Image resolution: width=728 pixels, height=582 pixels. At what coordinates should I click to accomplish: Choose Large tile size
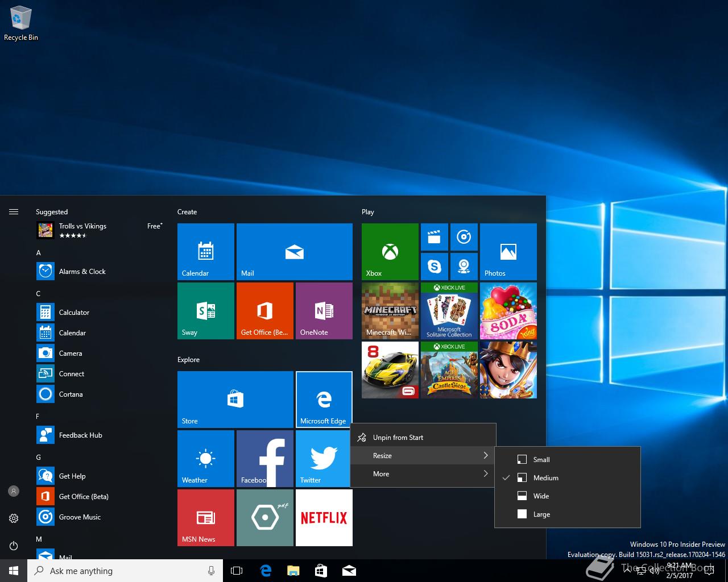point(568,514)
